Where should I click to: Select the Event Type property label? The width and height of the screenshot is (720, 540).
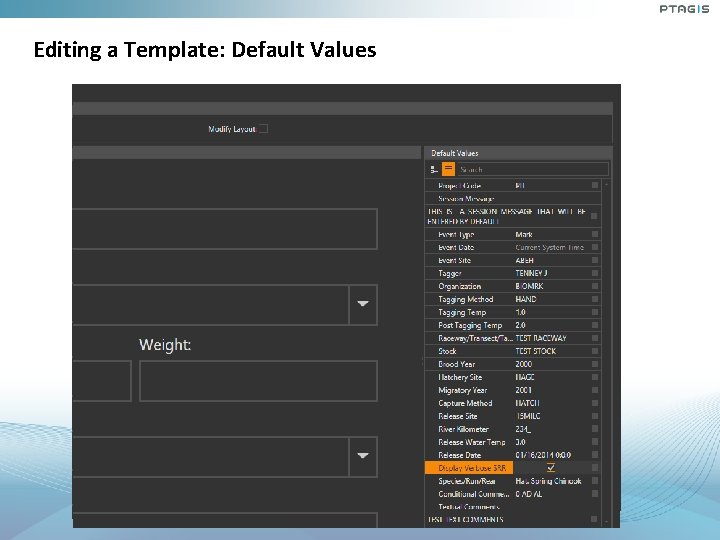[456, 234]
